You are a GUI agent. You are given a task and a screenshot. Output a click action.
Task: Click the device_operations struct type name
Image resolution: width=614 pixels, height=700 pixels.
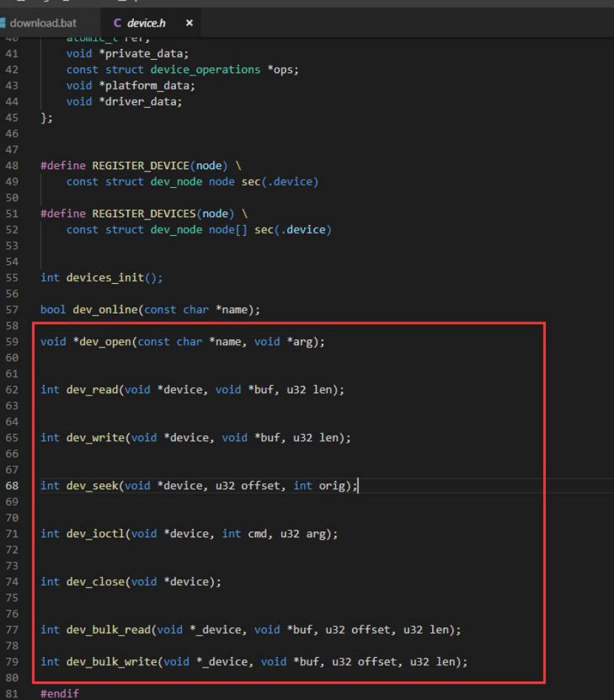tap(206, 69)
